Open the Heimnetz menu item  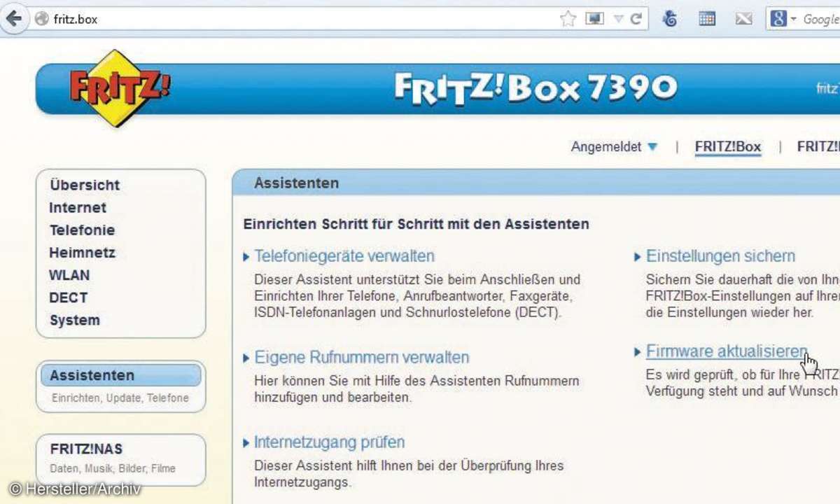click(x=82, y=252)
